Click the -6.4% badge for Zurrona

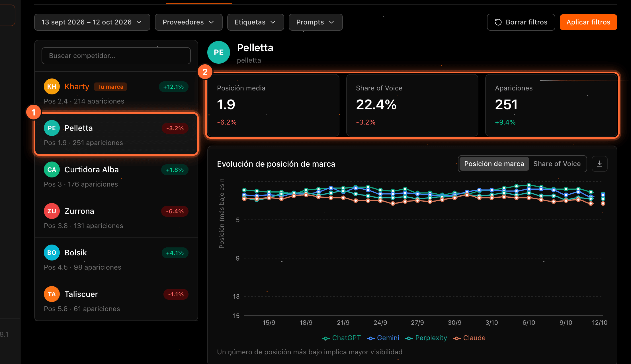coord(175,211)
